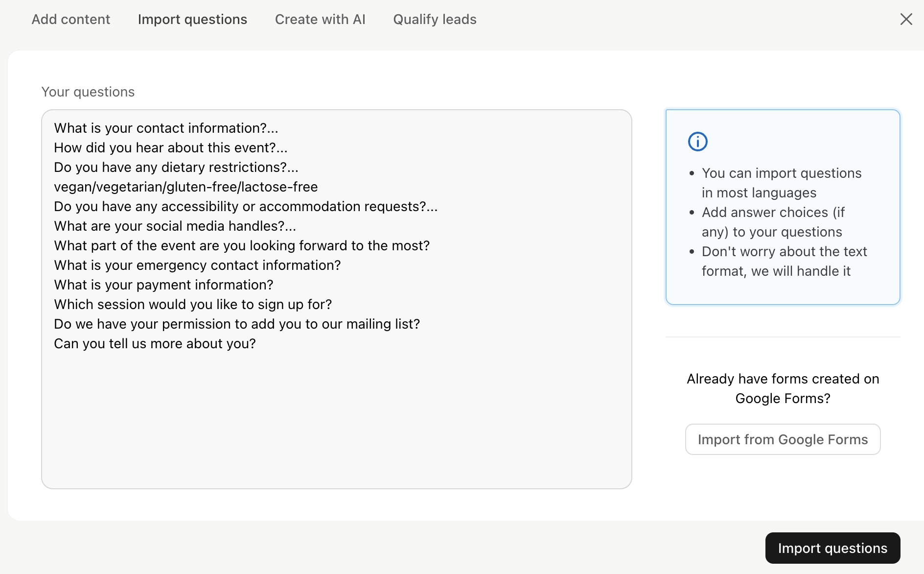Click the mailing list permission line
The image size is (924, 574).
237,324
